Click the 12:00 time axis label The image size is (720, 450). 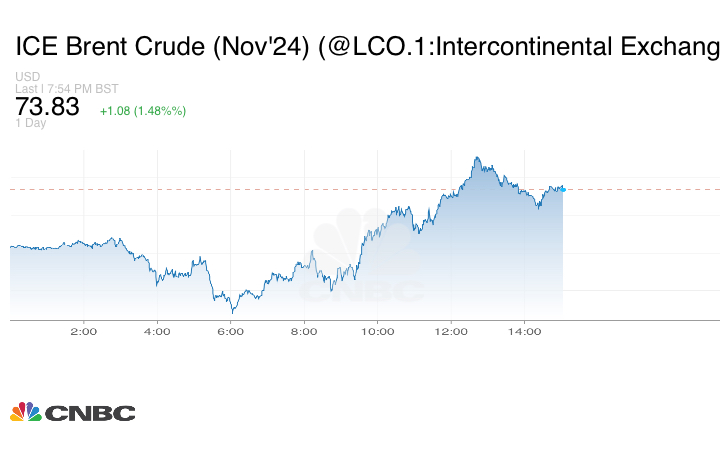(x=452, y=332)
